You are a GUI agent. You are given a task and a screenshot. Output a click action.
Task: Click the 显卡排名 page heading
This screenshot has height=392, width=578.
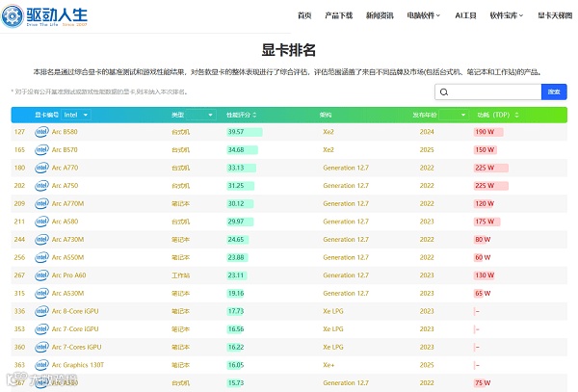tap(289, 50)
